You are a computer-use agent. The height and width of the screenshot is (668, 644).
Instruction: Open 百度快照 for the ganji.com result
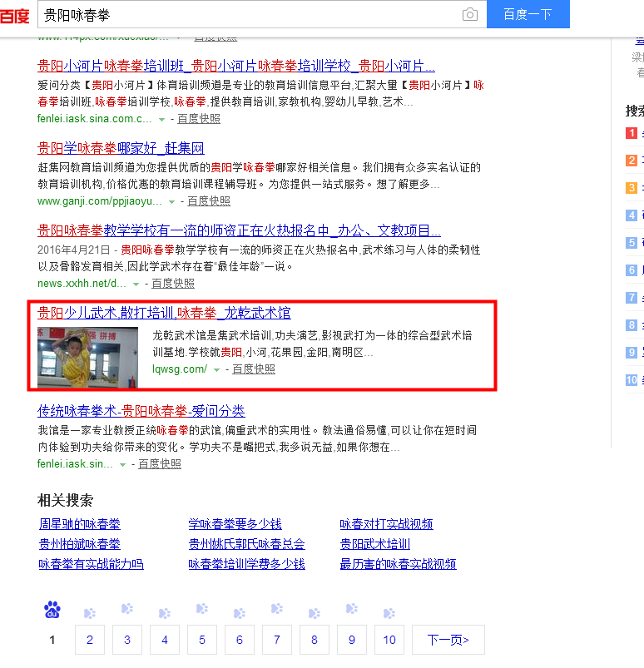click(x=209, y=201)
